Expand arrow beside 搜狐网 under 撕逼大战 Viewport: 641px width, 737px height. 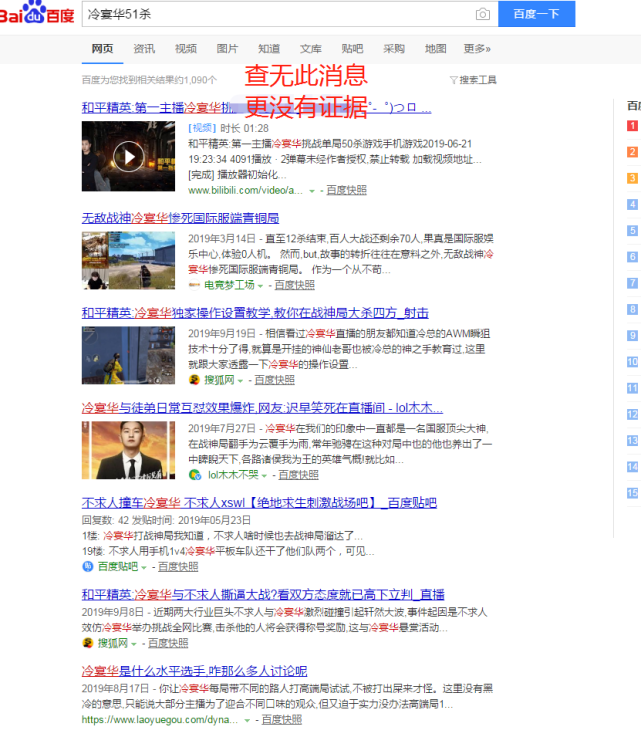(x=134, y=644)
